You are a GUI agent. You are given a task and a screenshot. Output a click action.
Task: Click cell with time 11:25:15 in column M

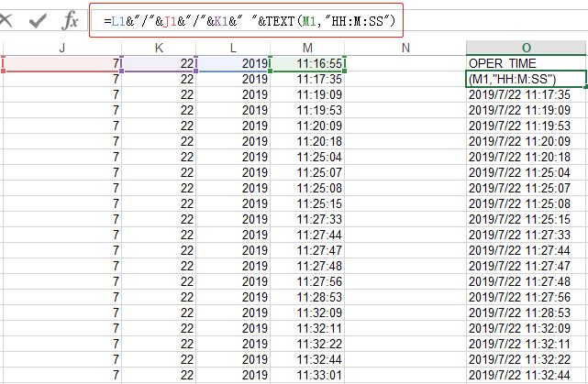tap(307, 203)
